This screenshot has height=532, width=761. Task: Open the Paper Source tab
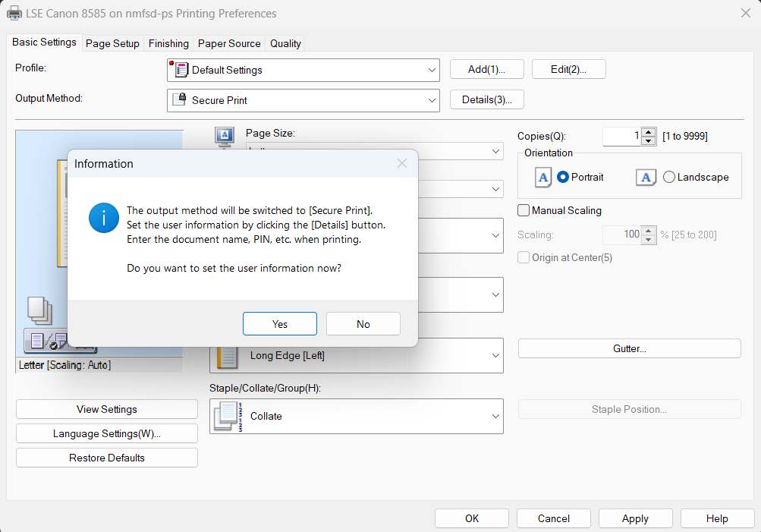tap(229, 44)
